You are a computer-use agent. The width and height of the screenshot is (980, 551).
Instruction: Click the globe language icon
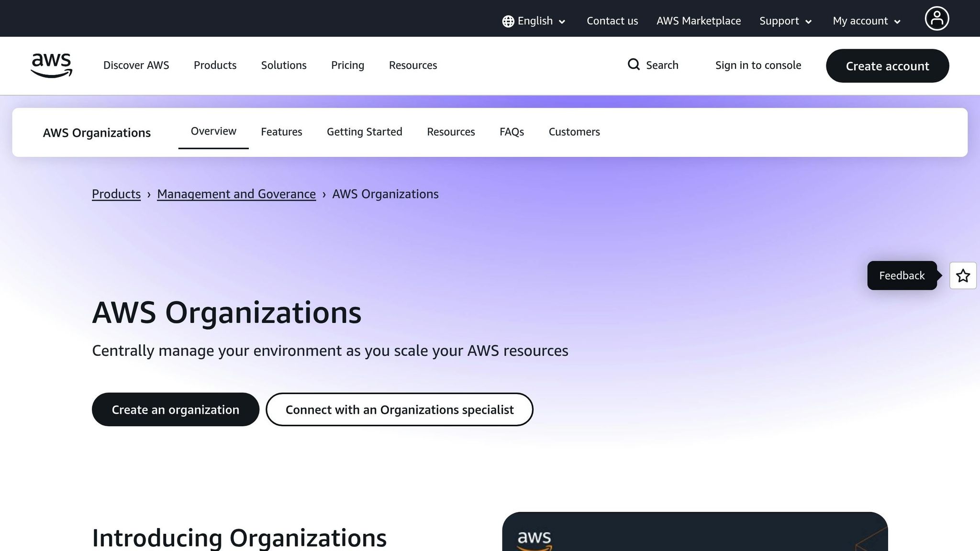pyautogui.click(x=507, y=21)
